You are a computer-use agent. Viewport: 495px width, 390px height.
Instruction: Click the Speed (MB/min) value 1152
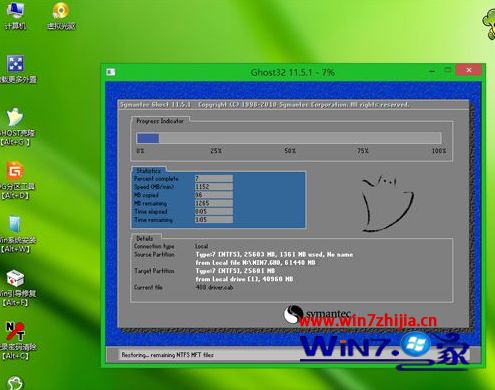tap(214, 187)
